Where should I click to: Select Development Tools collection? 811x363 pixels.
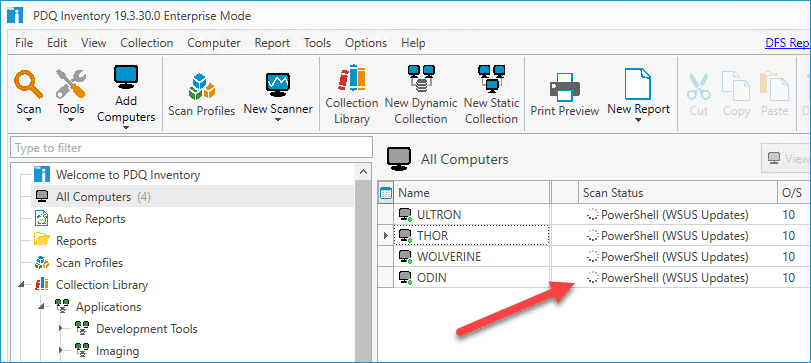146,328
